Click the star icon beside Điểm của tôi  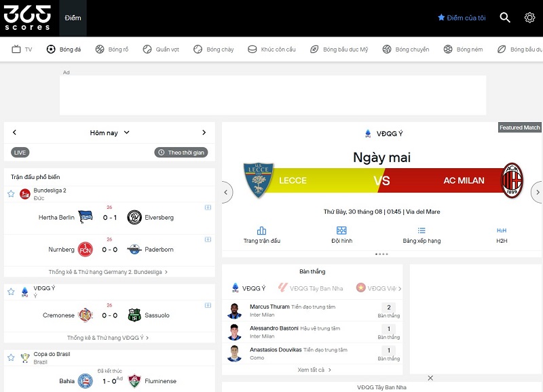pyautogui.click(x=441, y=18)
